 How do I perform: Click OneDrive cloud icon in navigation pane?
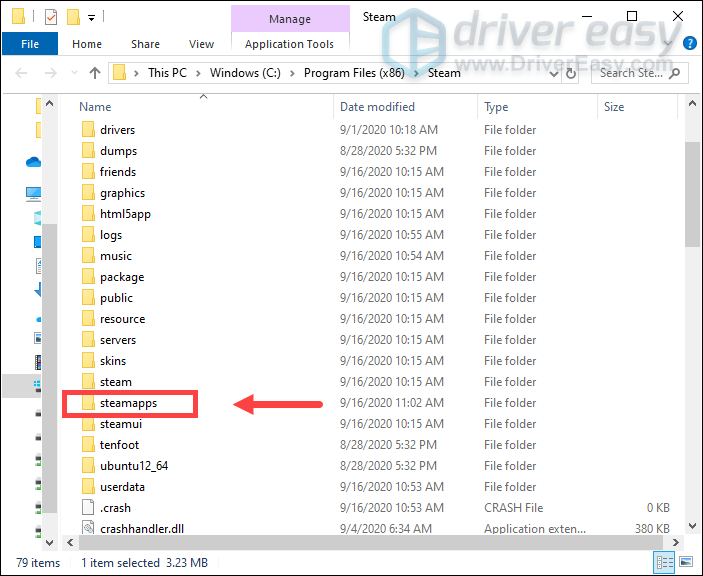pos(34,161)
